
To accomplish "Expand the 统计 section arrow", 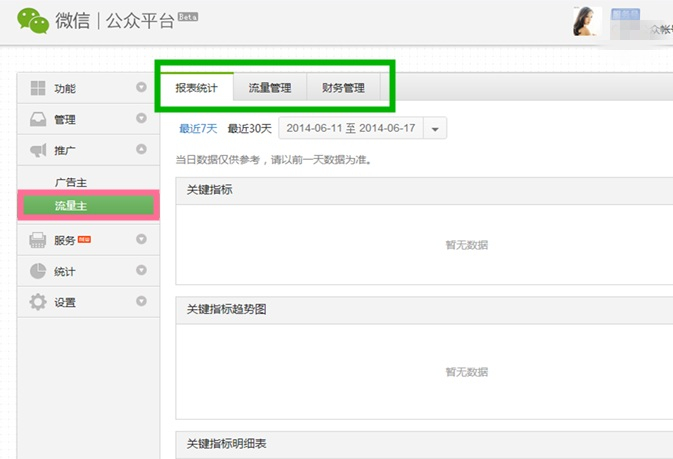I will [x=141, y=271].
